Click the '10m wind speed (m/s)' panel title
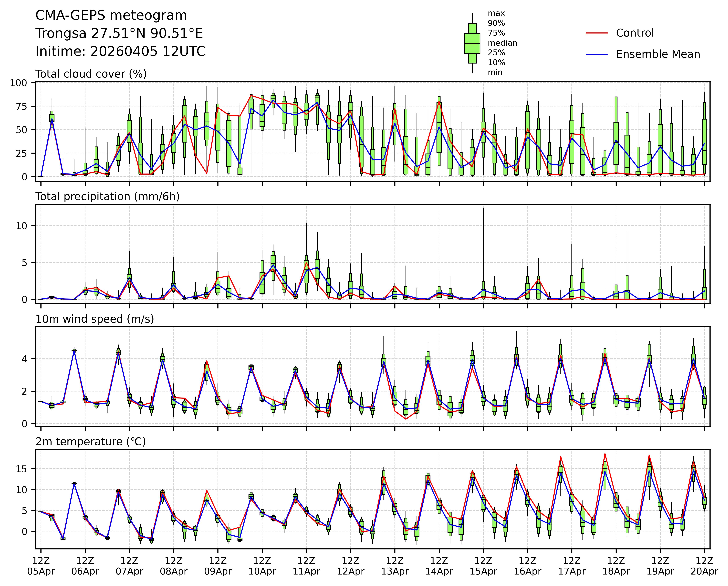The width and height of the screenshot is (728, 586). pos(95,319)
